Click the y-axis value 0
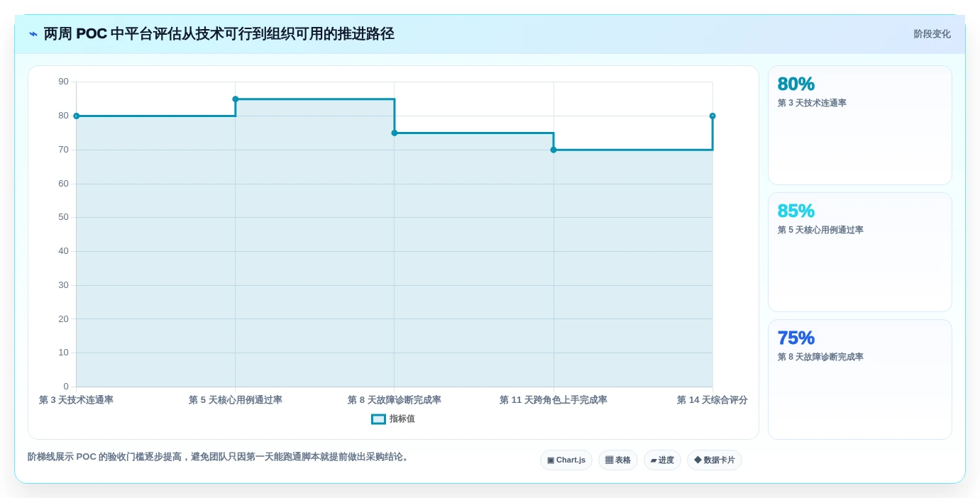Image resolution: width=980 pixels, height=498 pixels. point(66,387)
